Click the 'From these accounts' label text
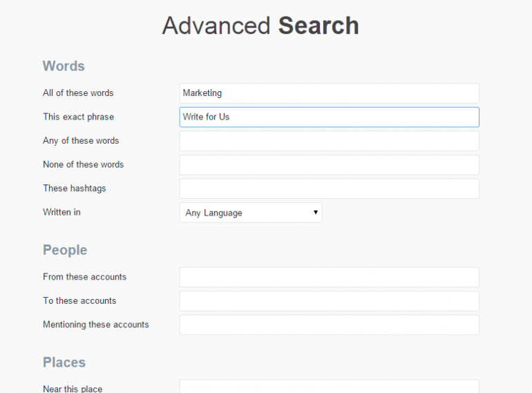The height and width of the screenshot is (393, 532). coord(84,277)
